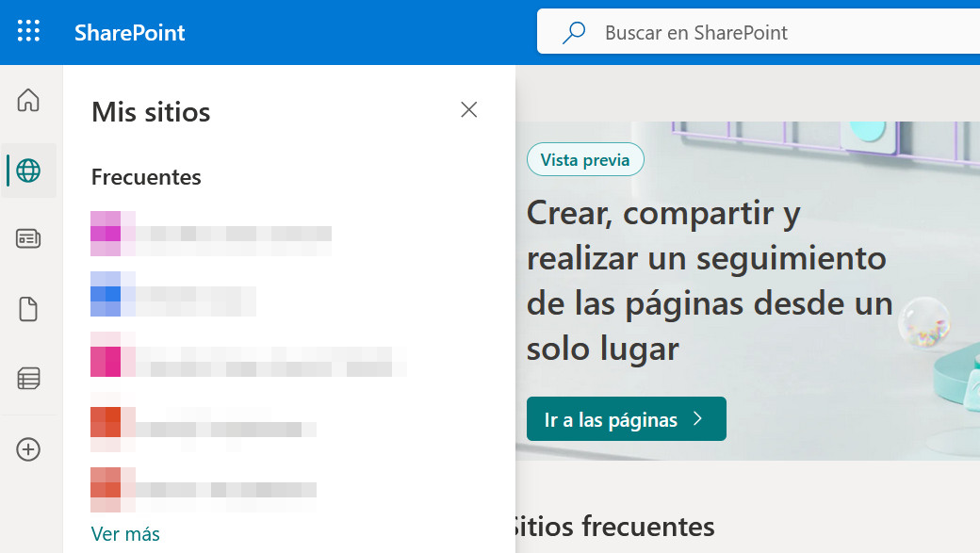Screen dimensions: 980x553
Task: Open the my files page icon
Action: tap(29, 309)
